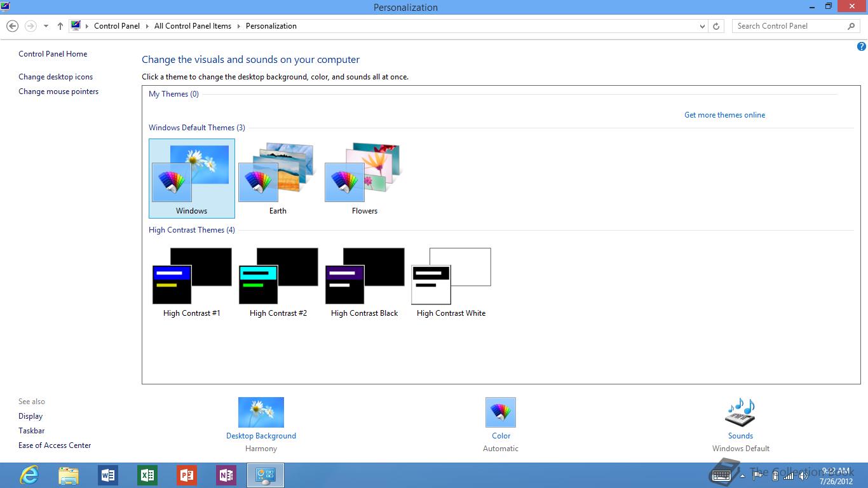Open the Sounds settings icon
Image resolution: width=868 pixels, height=488 pixels.
click(x=740, y=412)
